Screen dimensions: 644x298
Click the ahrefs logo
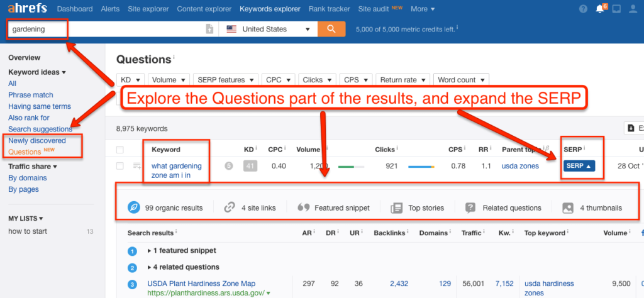coord(28,8)
